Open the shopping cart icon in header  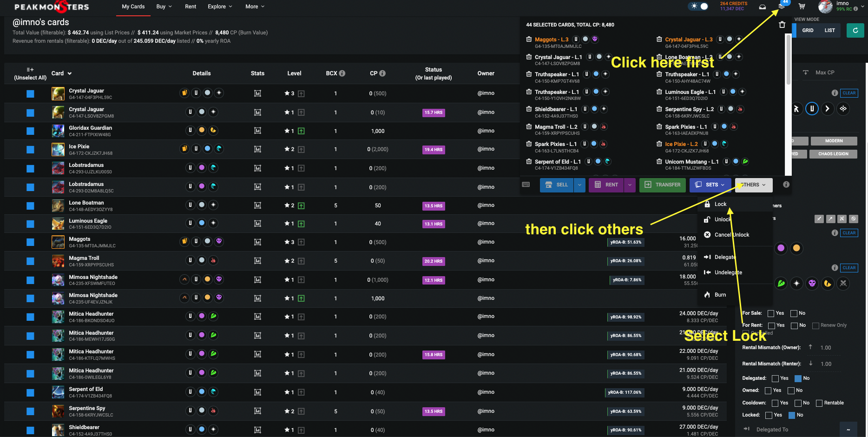tap(802, 7)
